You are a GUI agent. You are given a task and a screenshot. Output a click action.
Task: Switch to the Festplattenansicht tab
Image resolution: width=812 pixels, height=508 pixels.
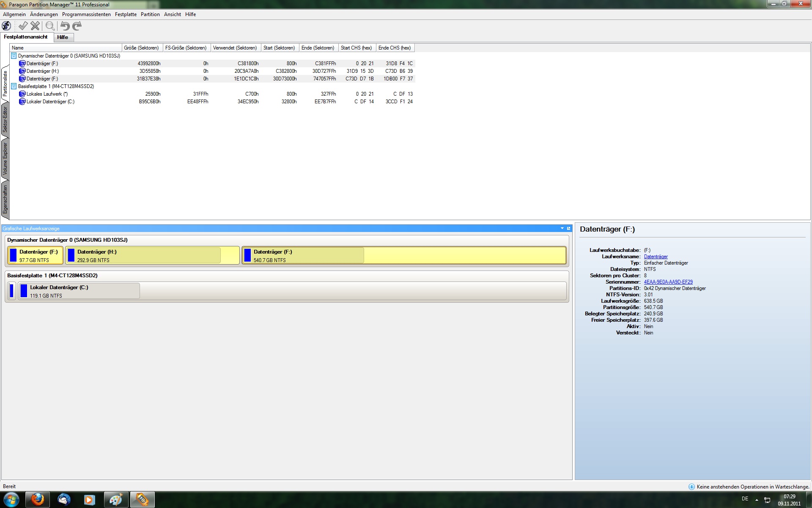[x=26, y=37]
